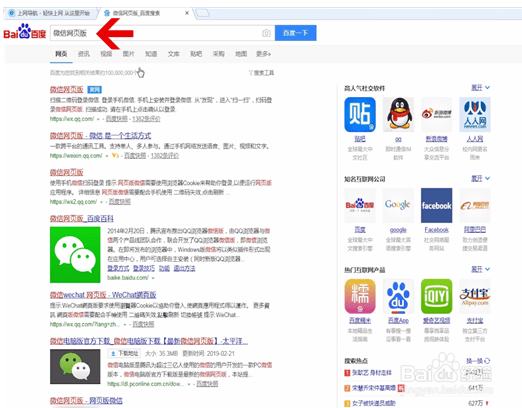Open the Baidu Nuomi icon
Screen dimensions: 522x408
coord(360,296)
